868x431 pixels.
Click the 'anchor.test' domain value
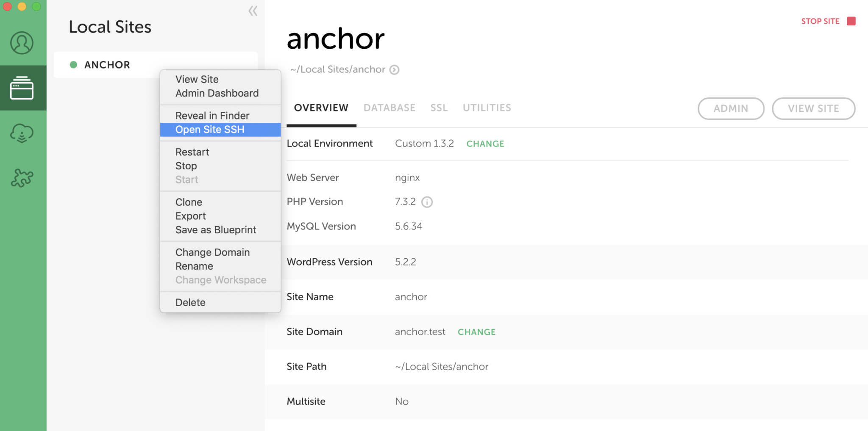coord(420,332)
